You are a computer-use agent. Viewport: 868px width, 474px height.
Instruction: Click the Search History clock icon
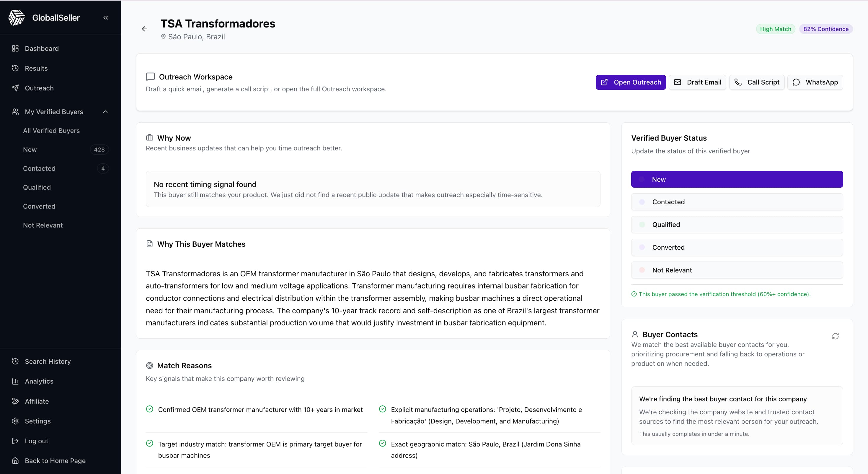click(x=15, y=361)
